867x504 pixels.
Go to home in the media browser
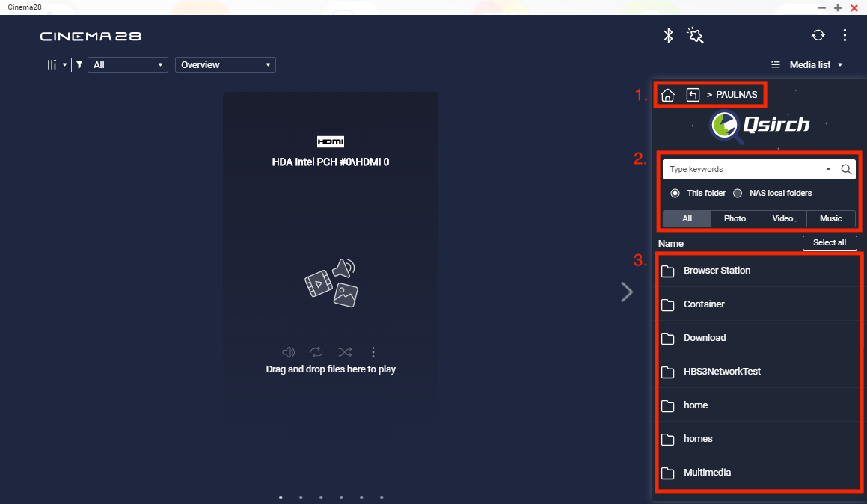(x=668, y=95)
